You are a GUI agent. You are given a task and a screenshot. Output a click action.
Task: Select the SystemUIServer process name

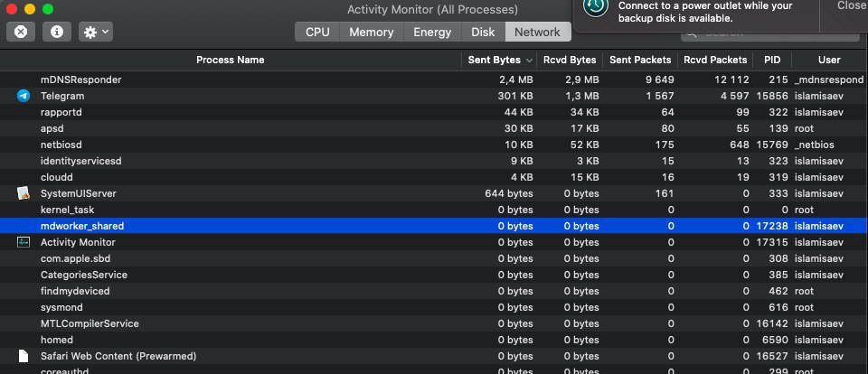(78, 193)
